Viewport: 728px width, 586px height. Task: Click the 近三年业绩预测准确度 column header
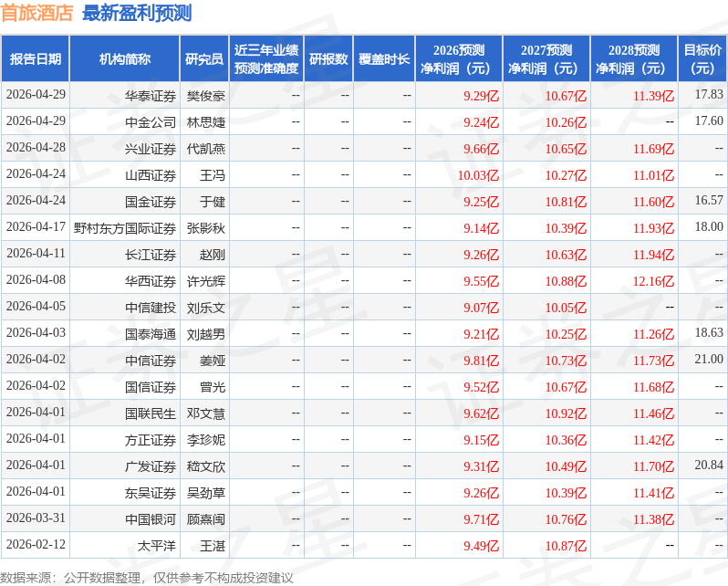pyautogui.click(x=266, y=59)
